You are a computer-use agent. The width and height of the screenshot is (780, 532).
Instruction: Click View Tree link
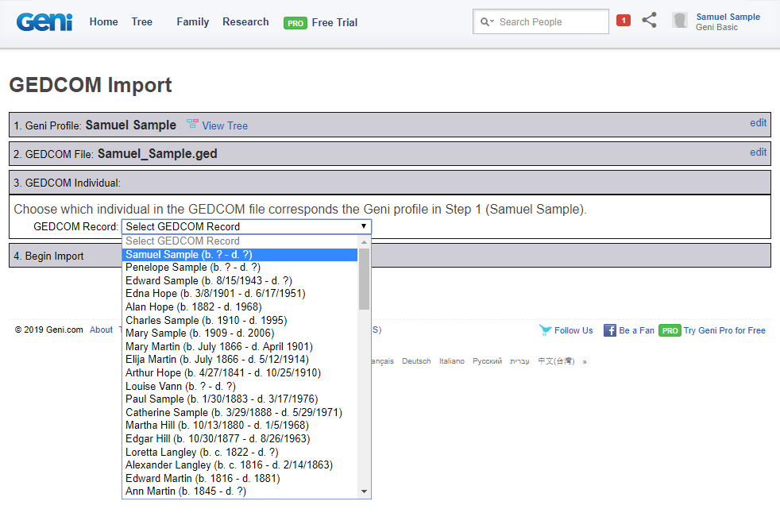tap(225, 125)
